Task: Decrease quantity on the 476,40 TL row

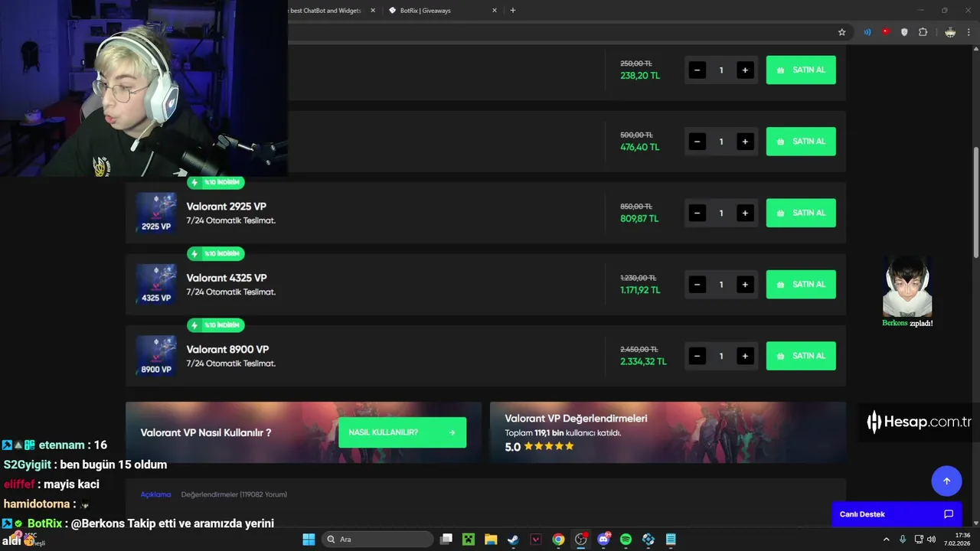Action: [697, 142]
